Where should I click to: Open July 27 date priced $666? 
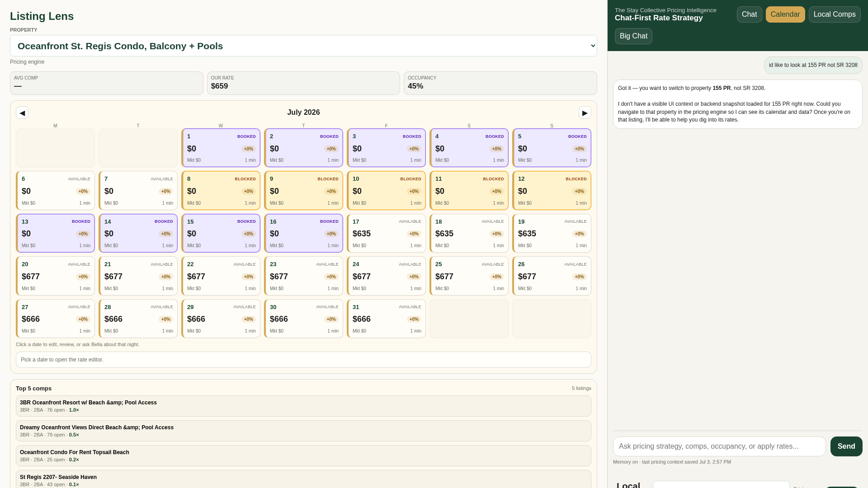55,319
